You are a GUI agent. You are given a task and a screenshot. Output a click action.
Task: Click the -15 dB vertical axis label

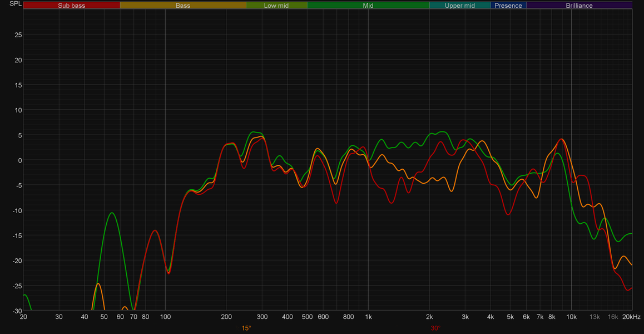17,235
